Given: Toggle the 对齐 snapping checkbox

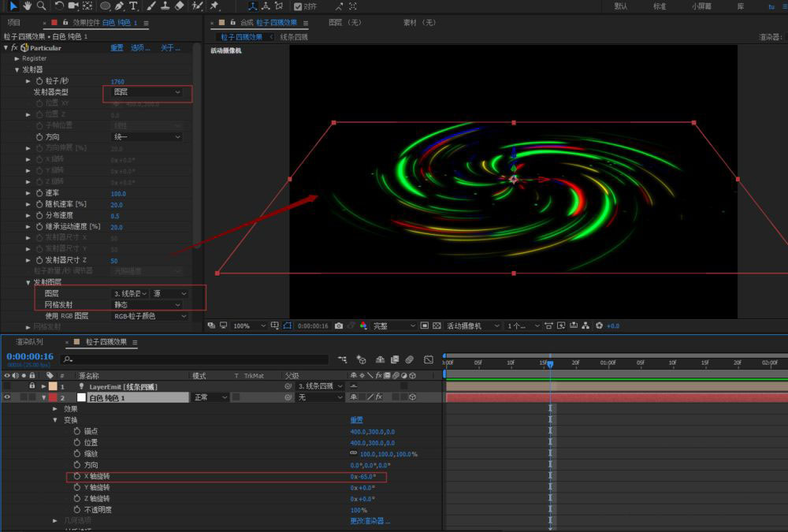Looking at the screenshot, I should 298,6.
